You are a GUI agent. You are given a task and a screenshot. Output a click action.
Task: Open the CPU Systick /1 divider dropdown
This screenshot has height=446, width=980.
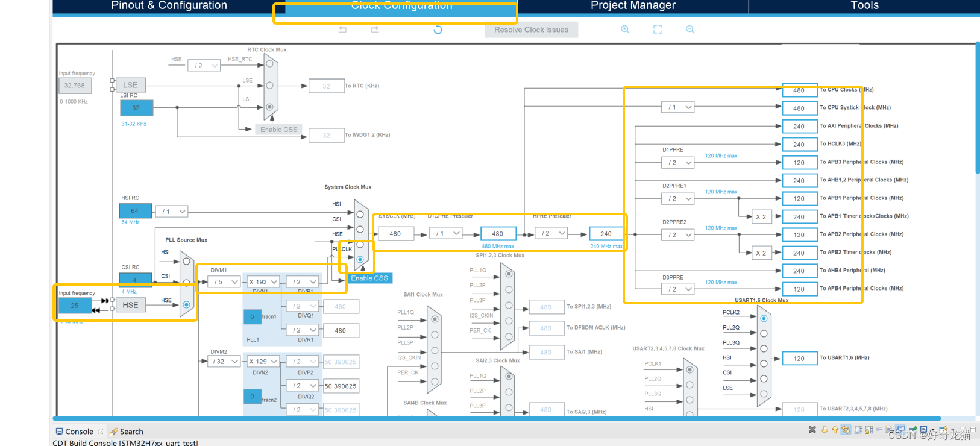point(678,107)
